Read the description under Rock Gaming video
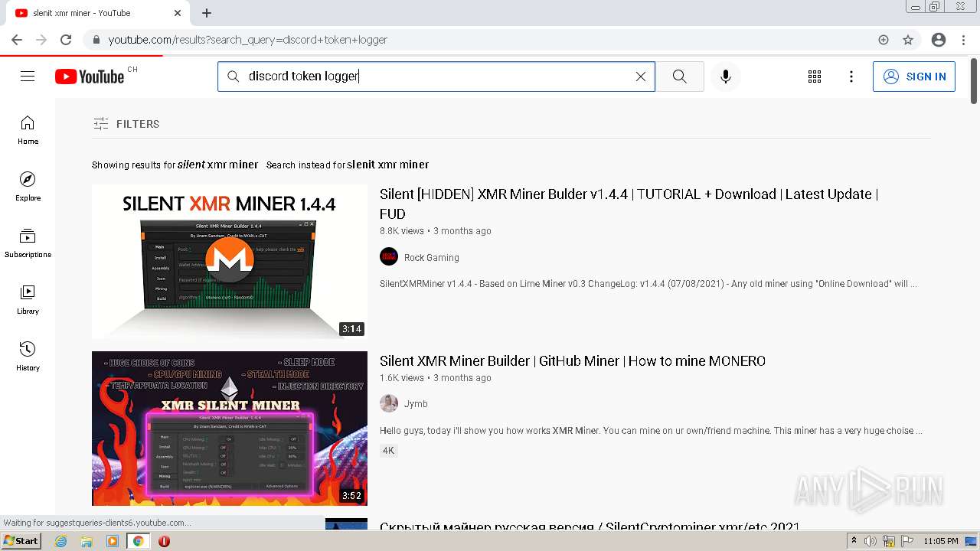 point(648,284)
